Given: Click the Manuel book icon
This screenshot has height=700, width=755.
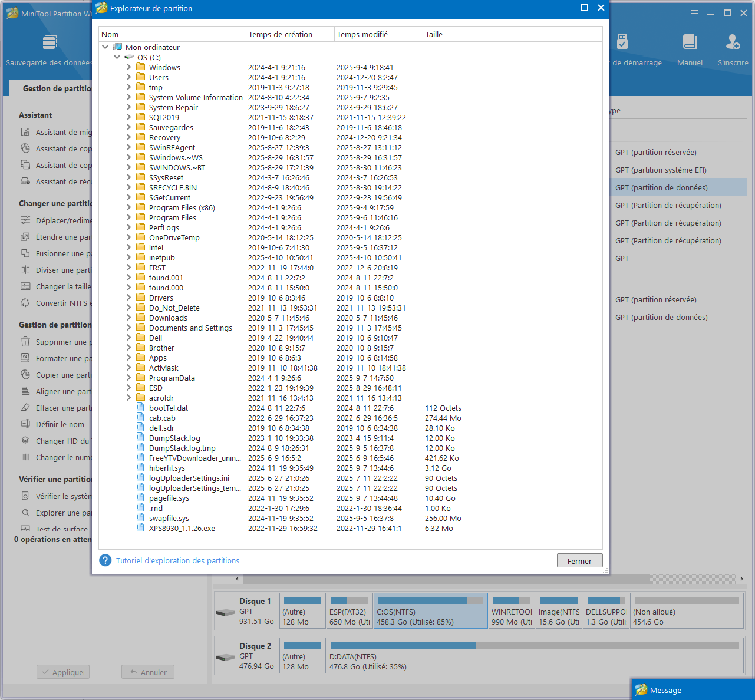Looking at the screenshot, I should 690,42.
